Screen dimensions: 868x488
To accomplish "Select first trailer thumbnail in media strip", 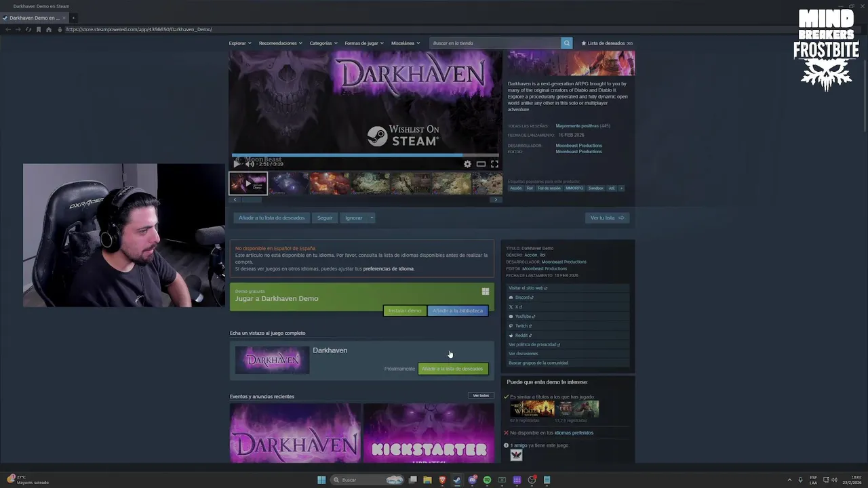I will (248, 183).
